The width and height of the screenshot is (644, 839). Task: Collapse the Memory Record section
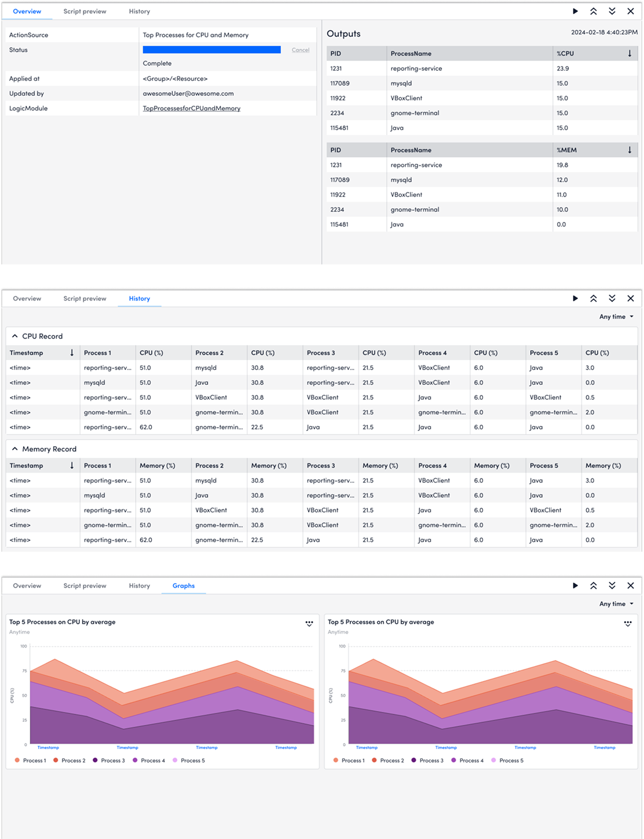point(15,449)
